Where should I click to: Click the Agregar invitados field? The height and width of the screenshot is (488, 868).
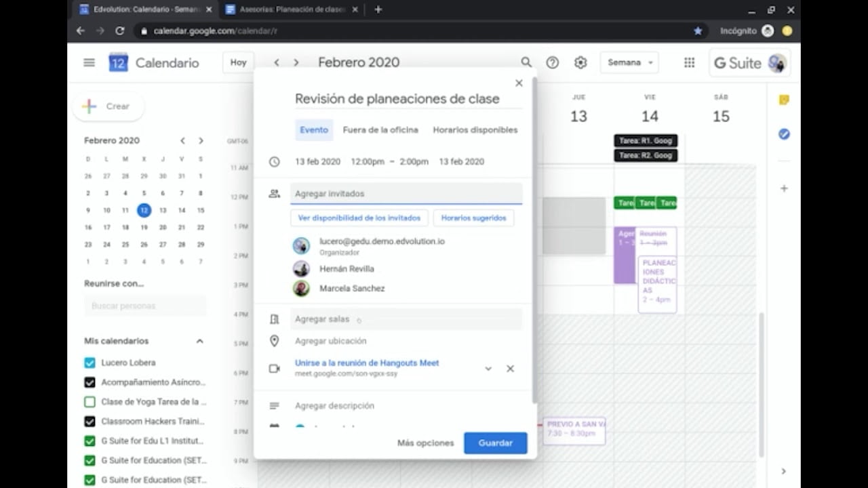click(406, 193)
